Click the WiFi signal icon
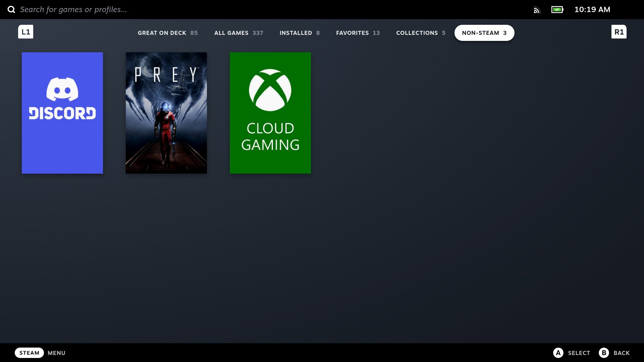Image resolution: width=644 pixels, height=362 pixels. click(x=537, y=10)
